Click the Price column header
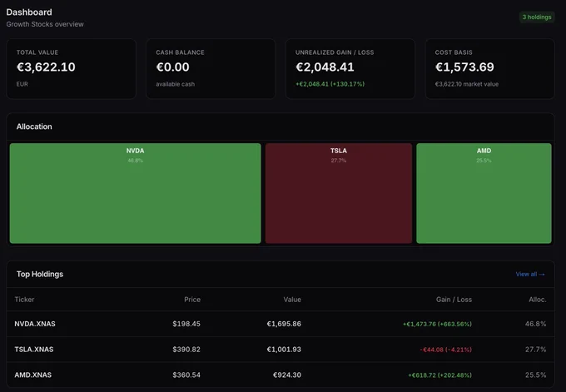This screenshot has width=566, height=392. pyautogui.click(x=192, y=300)
